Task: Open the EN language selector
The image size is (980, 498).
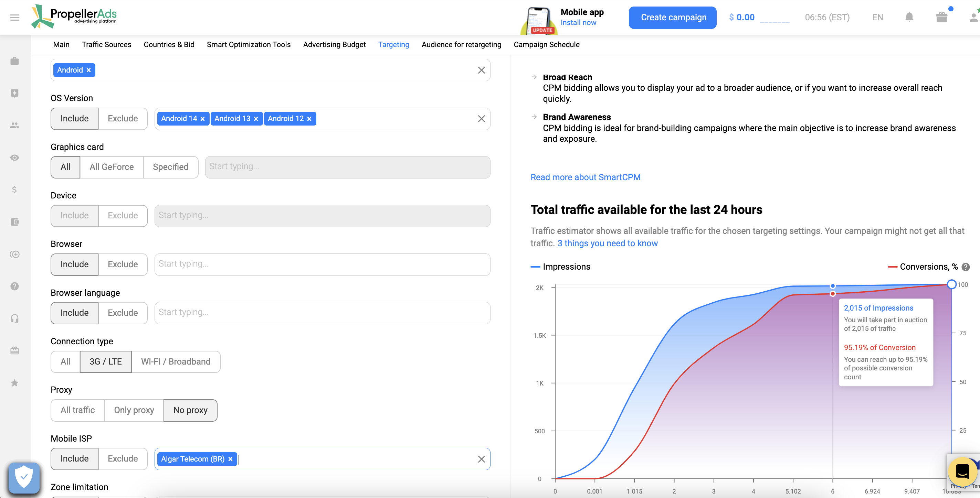Action: pos(877,18)
